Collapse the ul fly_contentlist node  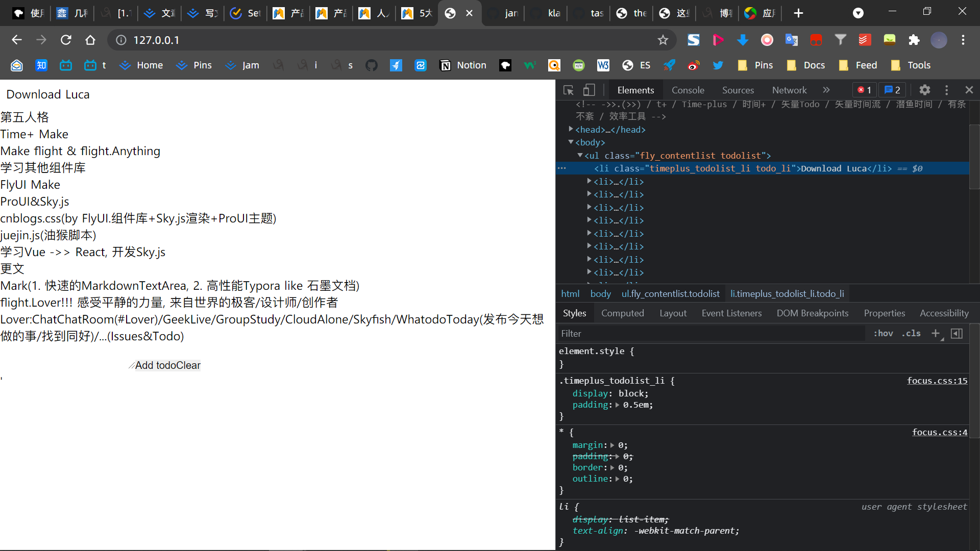pyautogui.click(x=580, y=155)
